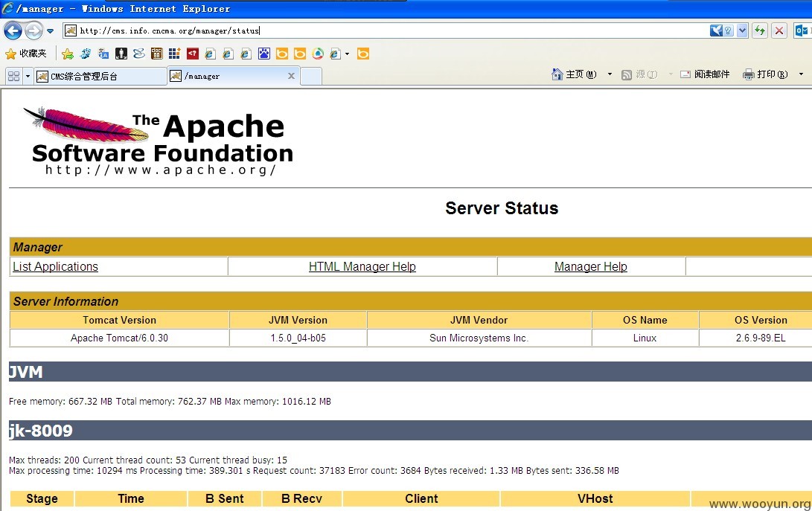Image resolution: width=812 pixels, height=511 pixels.
Task: Click the rightmost orange Bing bookmark icon
Action: pyautogui.click(x=363, y=54)
